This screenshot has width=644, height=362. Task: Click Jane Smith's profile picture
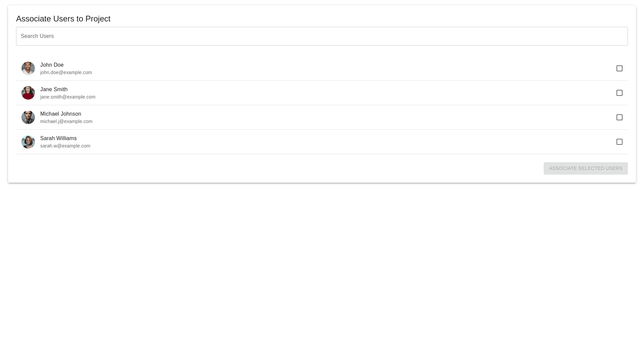point(28,93)
